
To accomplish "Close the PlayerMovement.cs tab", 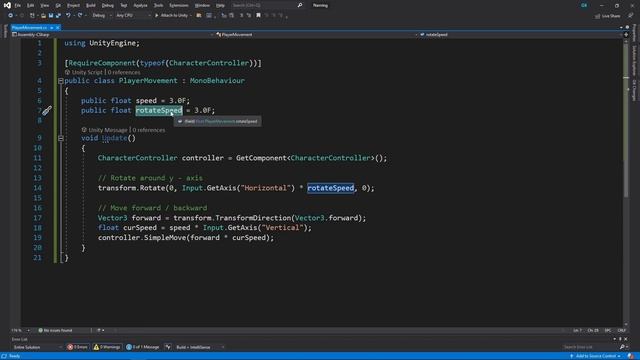I will (58, 27).
